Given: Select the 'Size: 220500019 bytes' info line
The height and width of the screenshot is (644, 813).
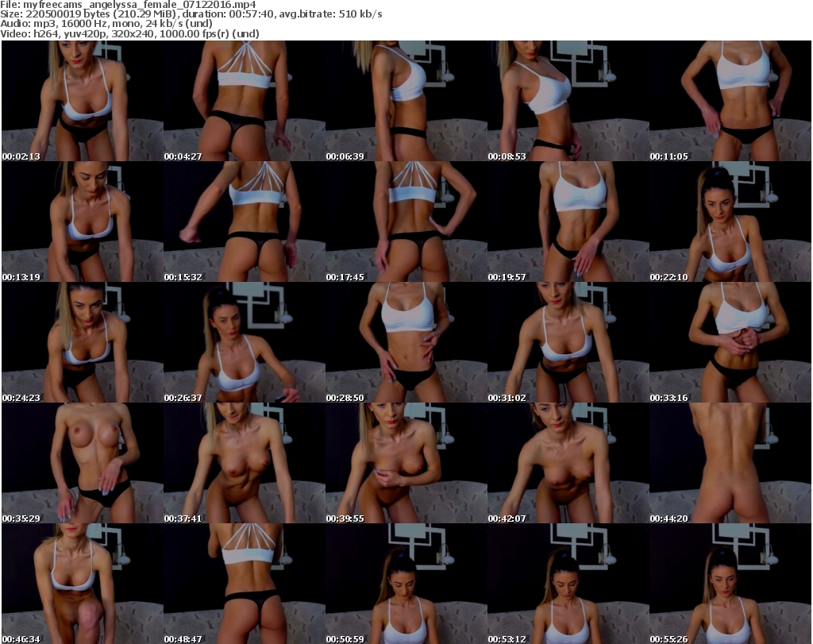Looking at the screenshot, I should (x=191, y=14).
